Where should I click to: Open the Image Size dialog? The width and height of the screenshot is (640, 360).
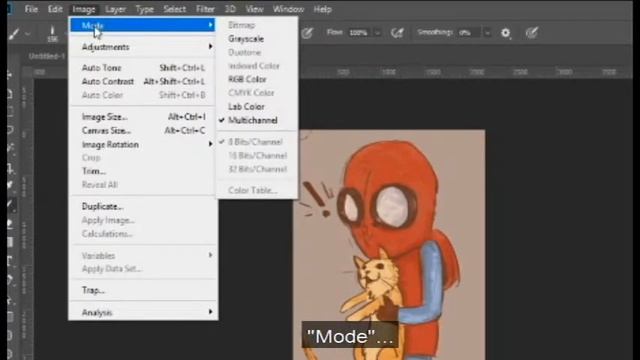tap(142, 117)
